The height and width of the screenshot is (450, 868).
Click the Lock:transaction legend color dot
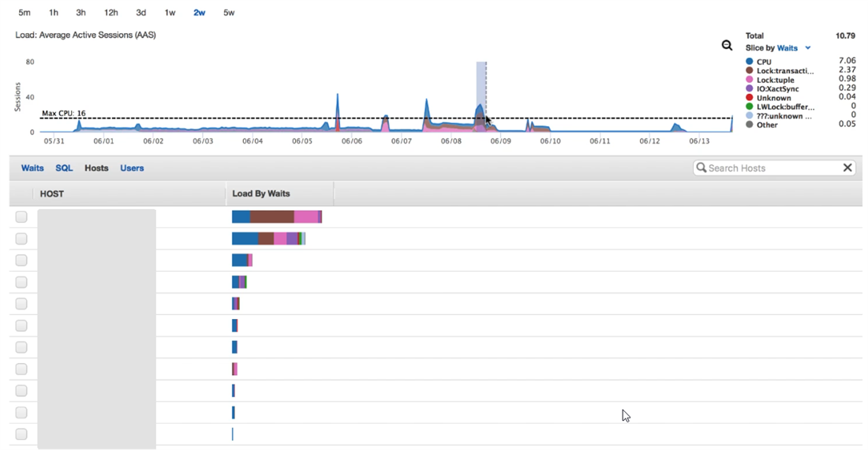(x=750, y=70)
